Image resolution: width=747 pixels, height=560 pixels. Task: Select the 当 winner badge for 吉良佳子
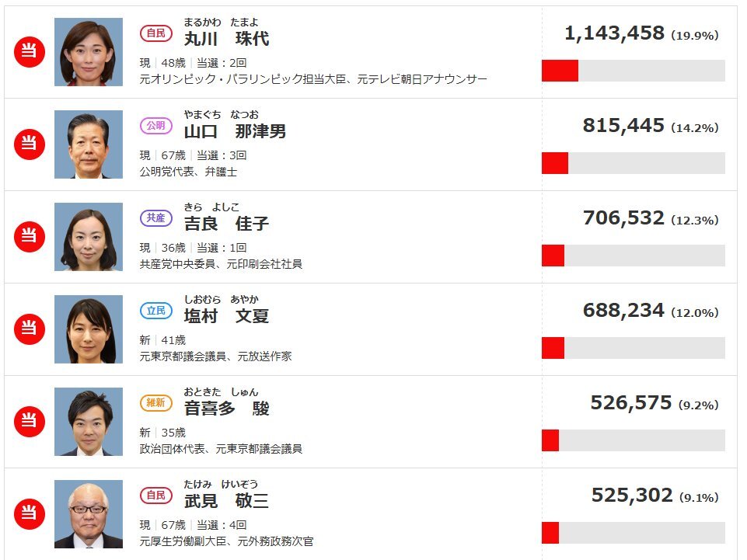(x=30, y=237)
